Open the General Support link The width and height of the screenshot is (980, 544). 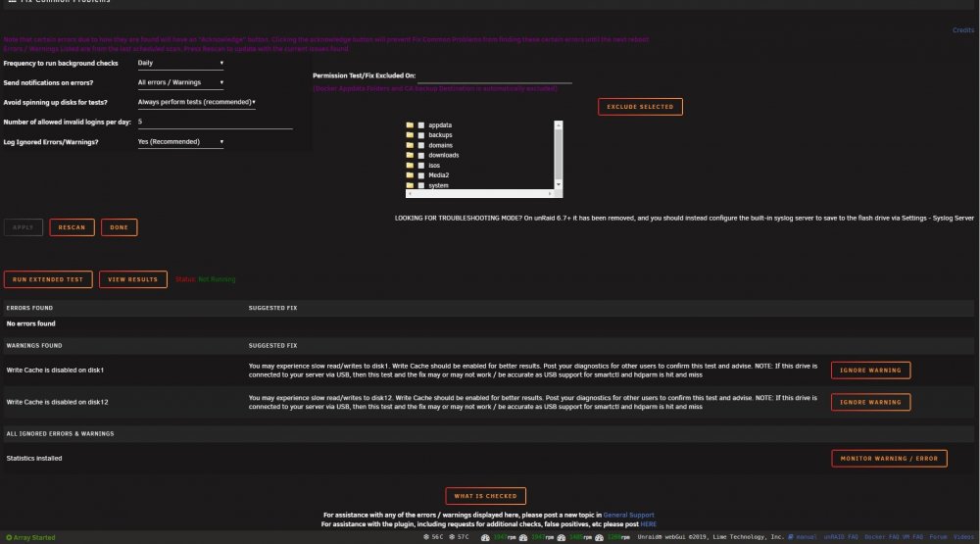629,516
